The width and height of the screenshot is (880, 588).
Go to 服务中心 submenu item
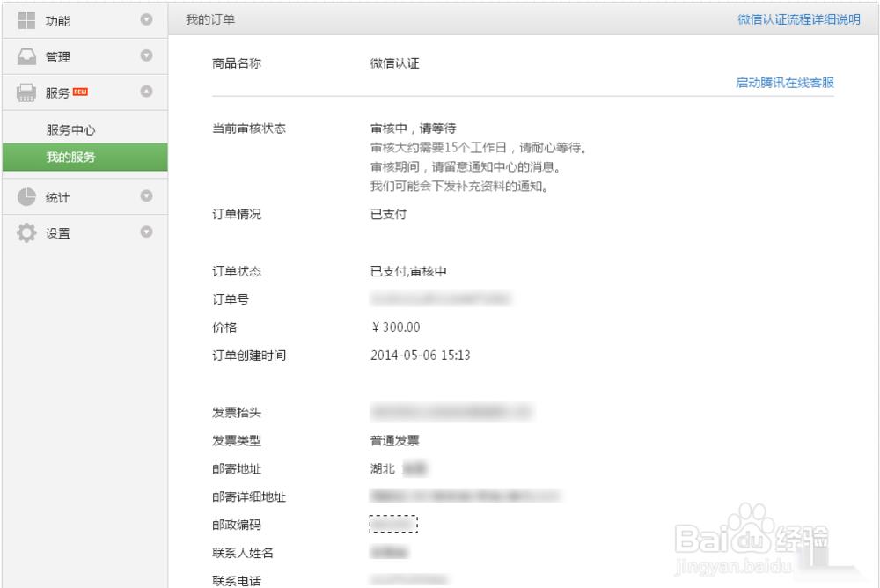(70, 129)
